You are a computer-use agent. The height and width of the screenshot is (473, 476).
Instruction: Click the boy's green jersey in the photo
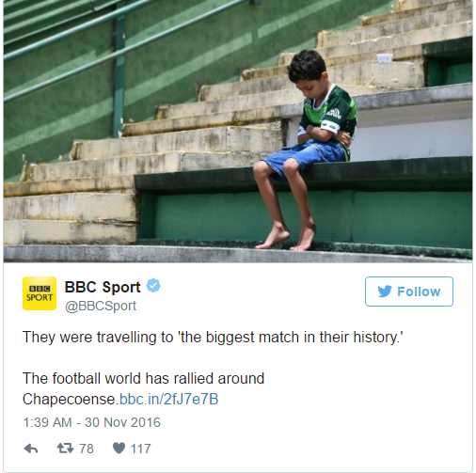[x=330, y=116]
